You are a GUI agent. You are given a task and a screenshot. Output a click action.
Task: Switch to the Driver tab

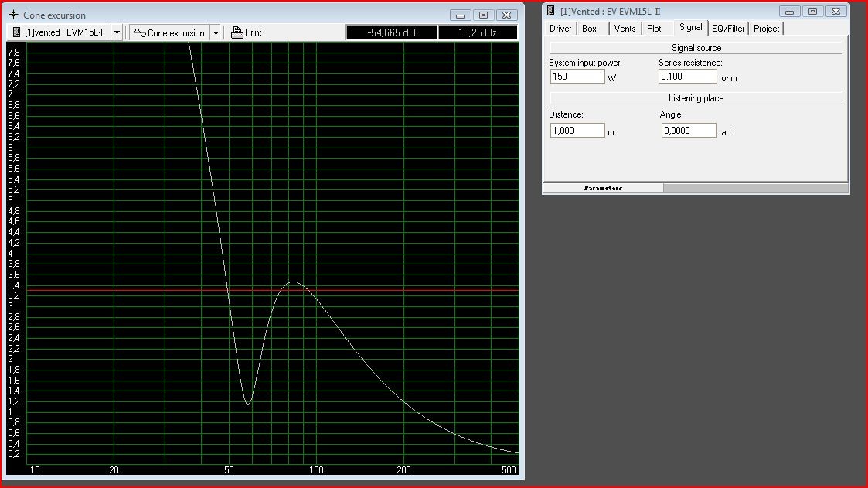point(560,29)
